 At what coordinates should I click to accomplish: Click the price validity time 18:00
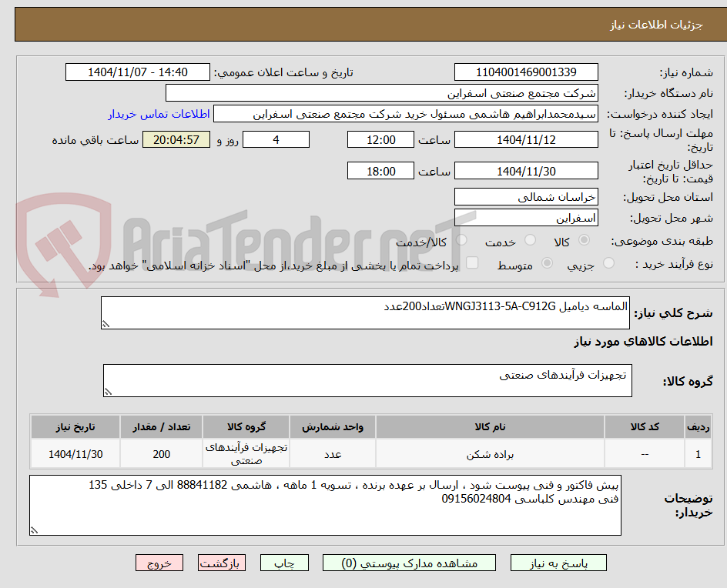tap(380, 171)
